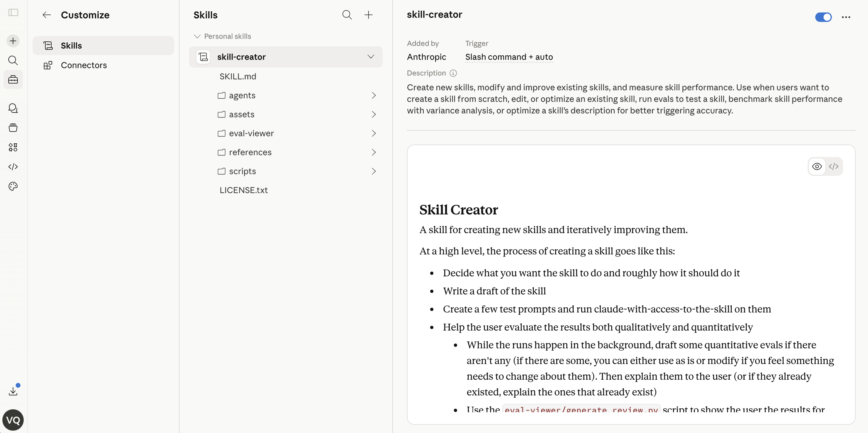Open the code brackets icon in rail

tap(13, 167)
